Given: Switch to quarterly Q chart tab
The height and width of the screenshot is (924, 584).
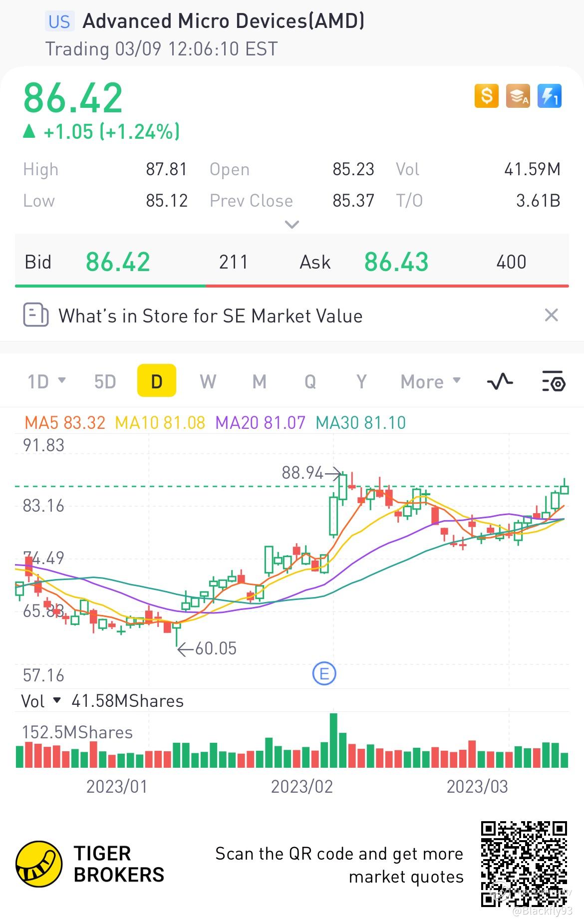Looking at the screenshot, I should pos(310,382).
